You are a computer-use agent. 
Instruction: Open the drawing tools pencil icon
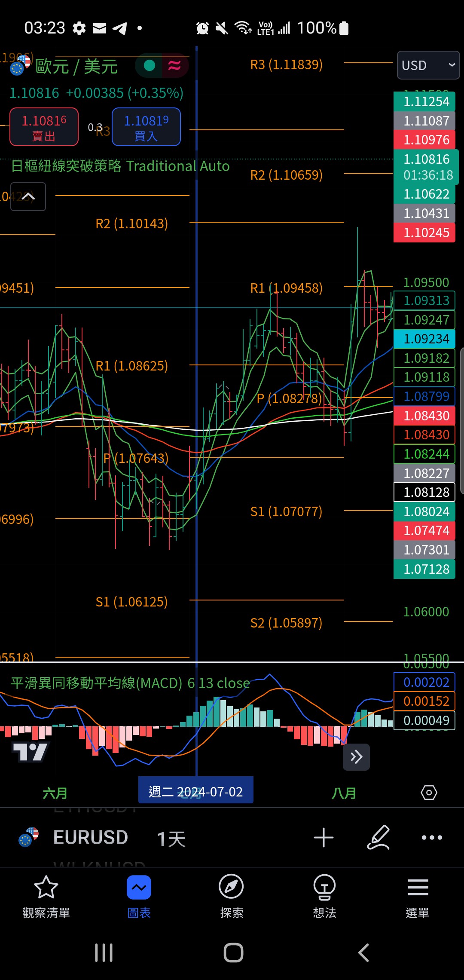point(379,837)
